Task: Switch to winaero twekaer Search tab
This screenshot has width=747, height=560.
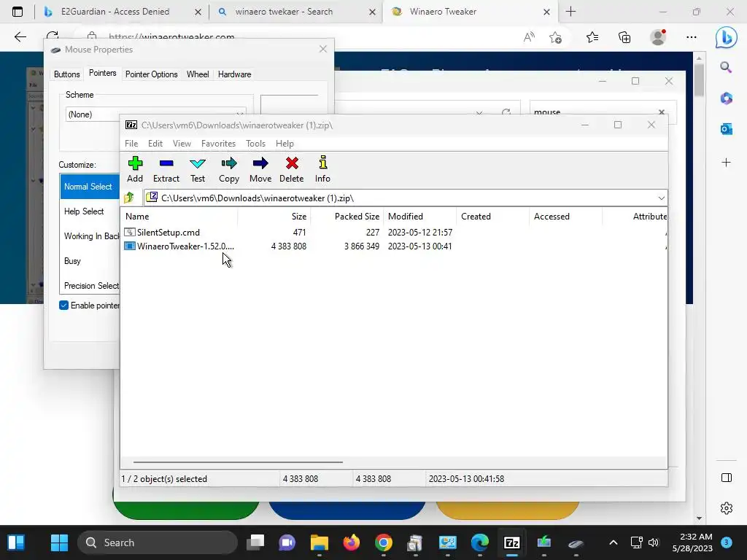Action: click(295, 12)
